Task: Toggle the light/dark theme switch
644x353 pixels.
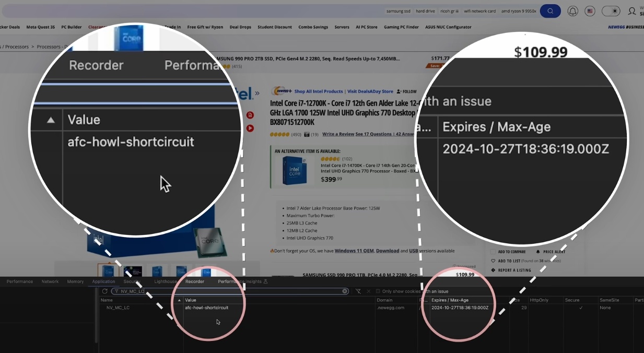Action: tap(611, 11)
